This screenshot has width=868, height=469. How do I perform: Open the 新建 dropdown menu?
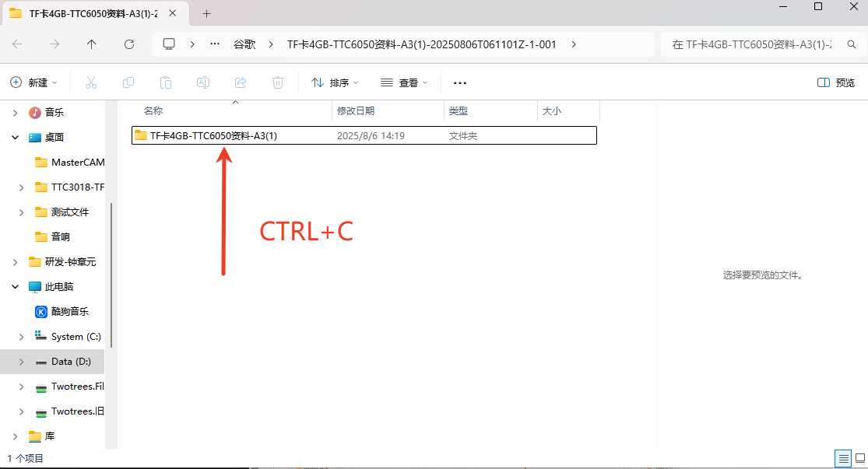click(x=34, y=82)
